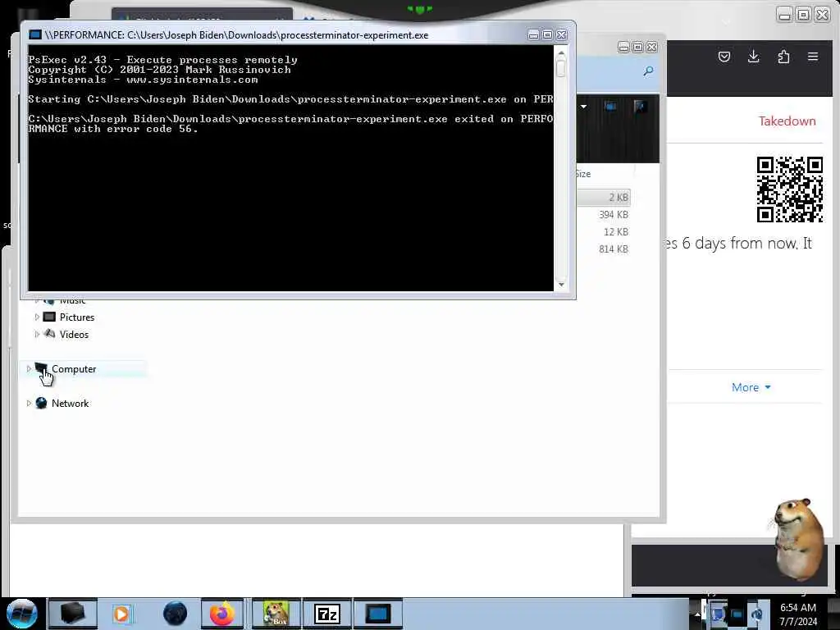This screenshot has height=630, width=840.
Task: Open the Sandboxie Box taskbar icon
Action: (x=276, y=614)
